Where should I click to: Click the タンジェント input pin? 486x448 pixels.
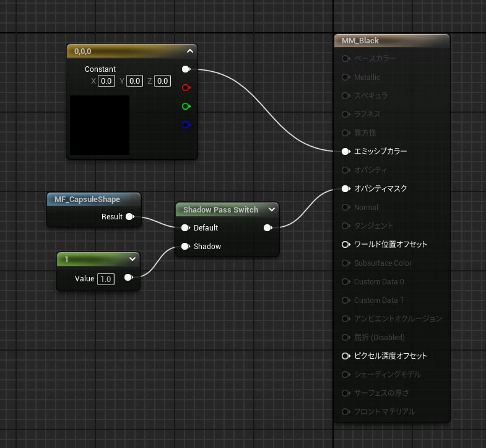[345, 226]
